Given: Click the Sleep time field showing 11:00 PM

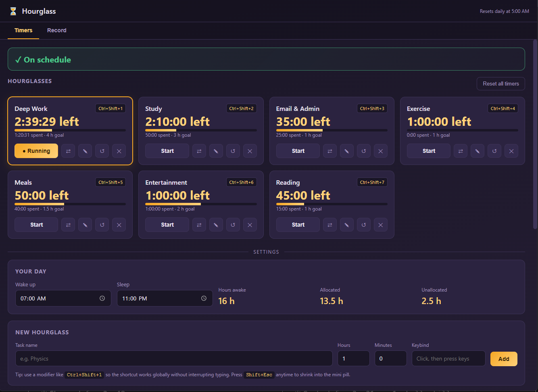Looking at the screenshot, I should click(x=165, y=298).
